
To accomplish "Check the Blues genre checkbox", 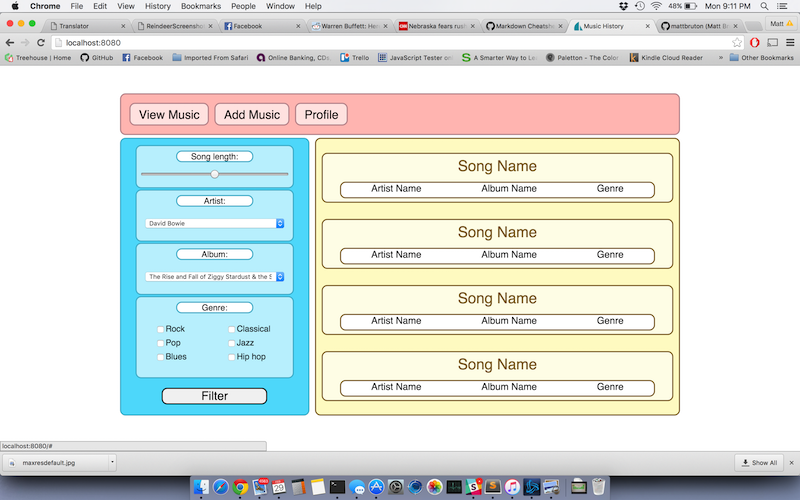I will click(x=160, y=357).
